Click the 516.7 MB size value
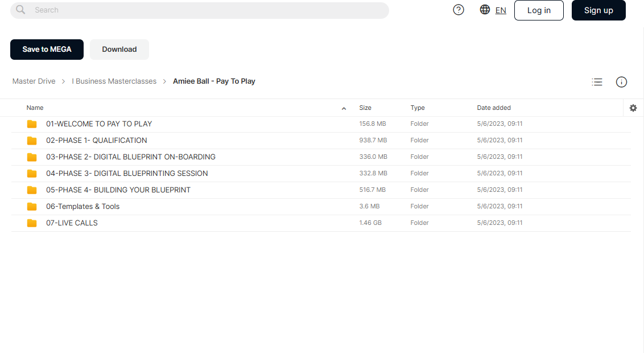 (x=373, y=190)
